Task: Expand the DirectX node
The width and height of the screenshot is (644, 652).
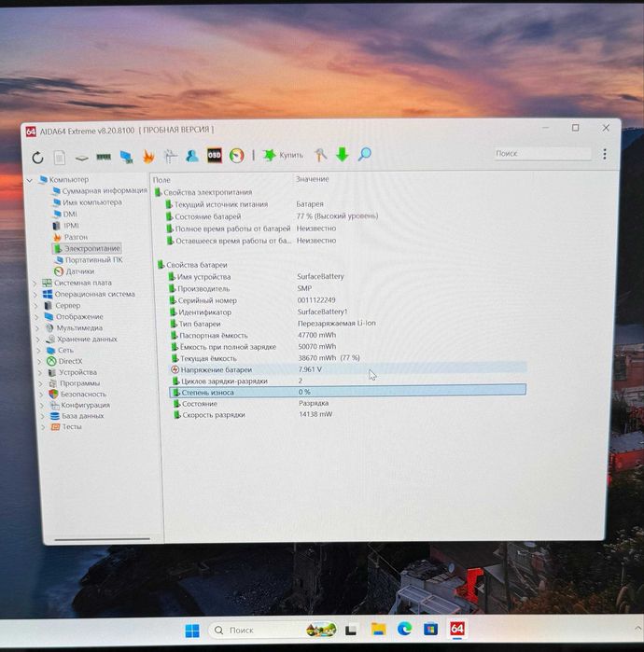Action: pyautogui.click(x=39, y=361)
